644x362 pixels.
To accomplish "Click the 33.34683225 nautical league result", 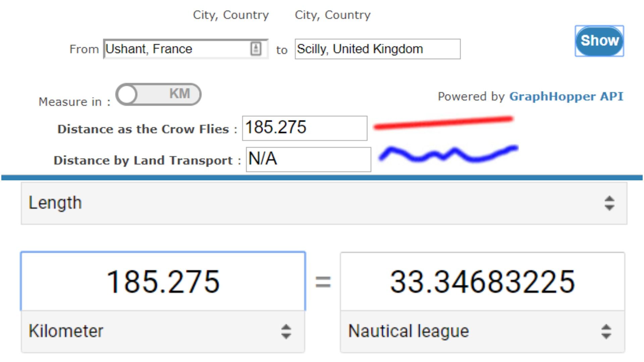I will tap(482, 282).
